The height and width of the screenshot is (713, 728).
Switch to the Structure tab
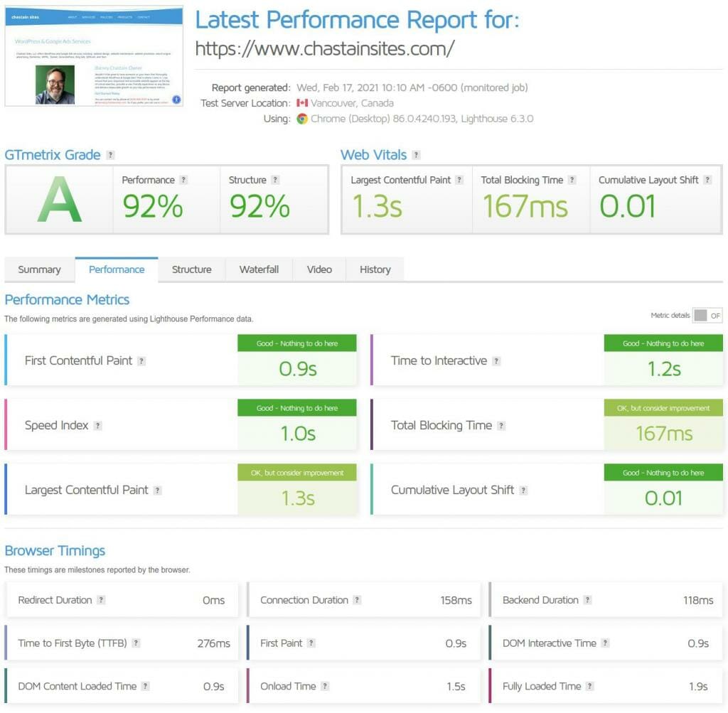pos(192,269)
